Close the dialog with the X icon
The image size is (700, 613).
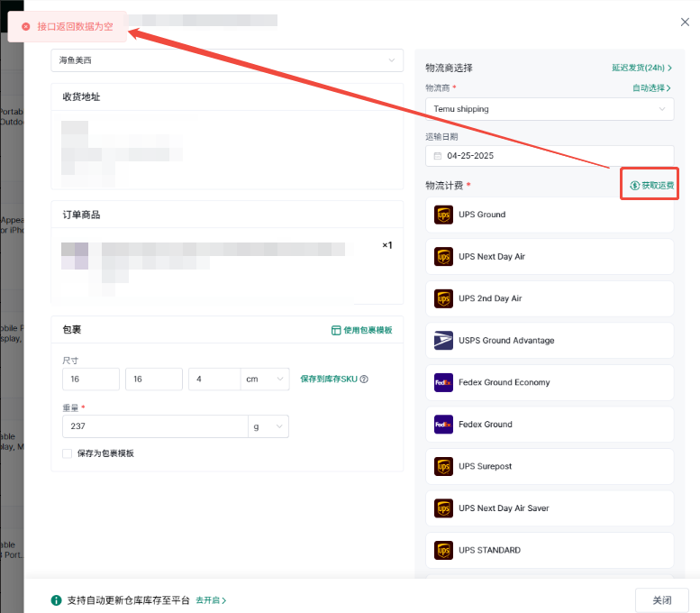[x=685, y=22]
